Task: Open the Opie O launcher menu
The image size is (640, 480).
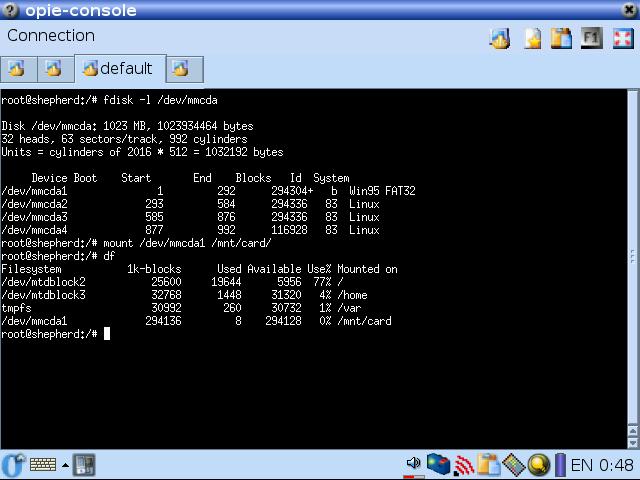Action: (x=13, y=464)
